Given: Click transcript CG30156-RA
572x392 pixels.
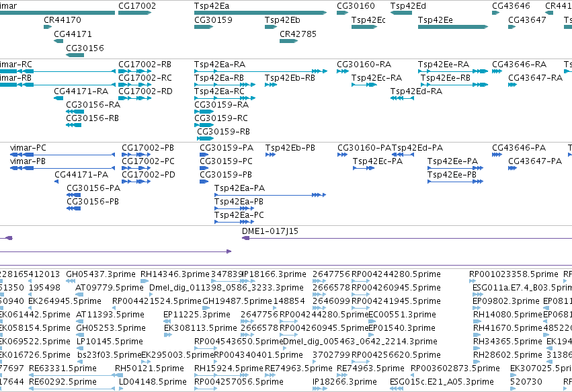Looking at the screenshot, I should [x=93, y=105].
